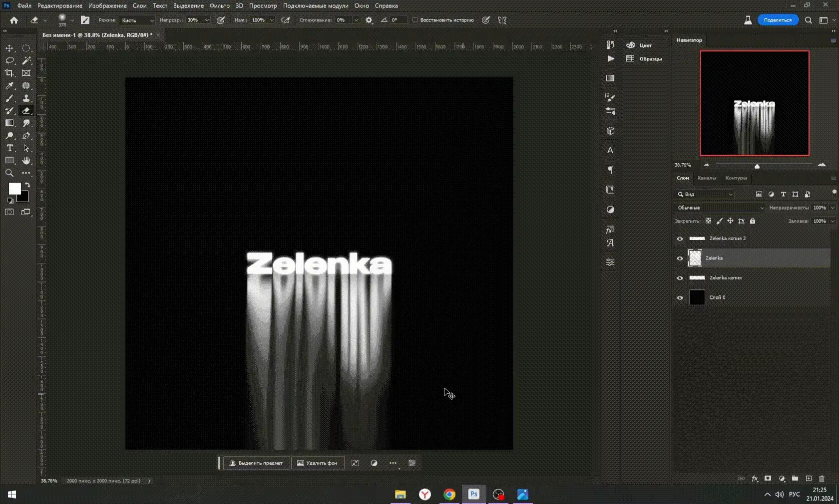This screenshot has width=839, height=504.
Task: Hide the Слой 0 layer
Action: [x=680, y=298]
